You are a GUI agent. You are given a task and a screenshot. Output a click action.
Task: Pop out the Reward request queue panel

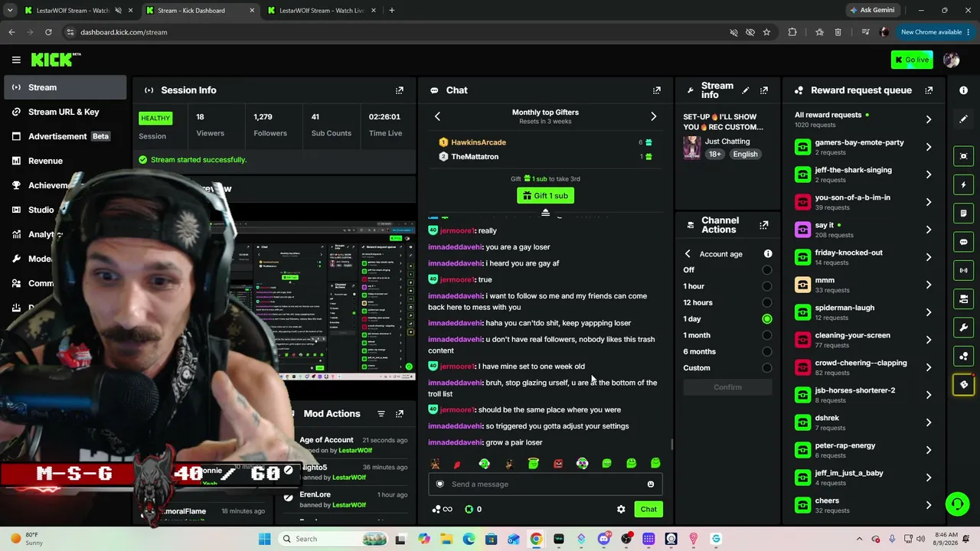click(929, 90)
